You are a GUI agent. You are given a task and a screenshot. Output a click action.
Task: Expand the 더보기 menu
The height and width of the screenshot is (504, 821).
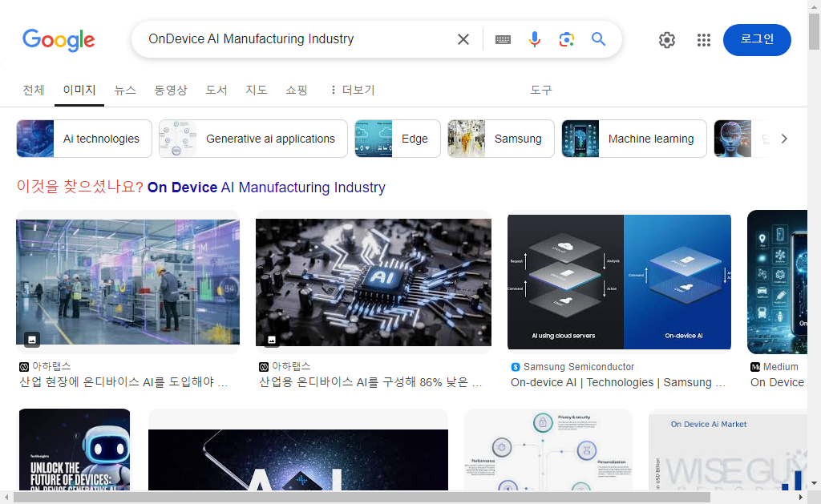point(353,90)
